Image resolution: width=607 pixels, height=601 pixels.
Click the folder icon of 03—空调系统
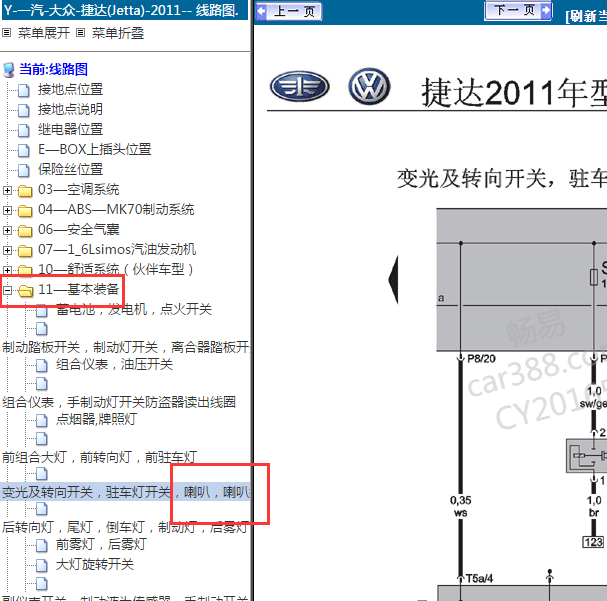coord(25,190)
